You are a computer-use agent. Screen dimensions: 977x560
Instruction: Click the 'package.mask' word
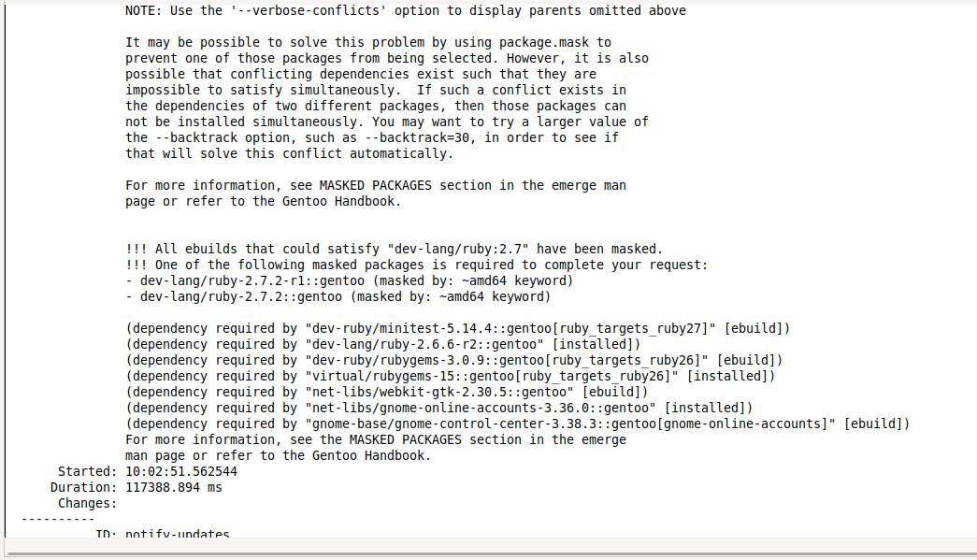point(544,42)
